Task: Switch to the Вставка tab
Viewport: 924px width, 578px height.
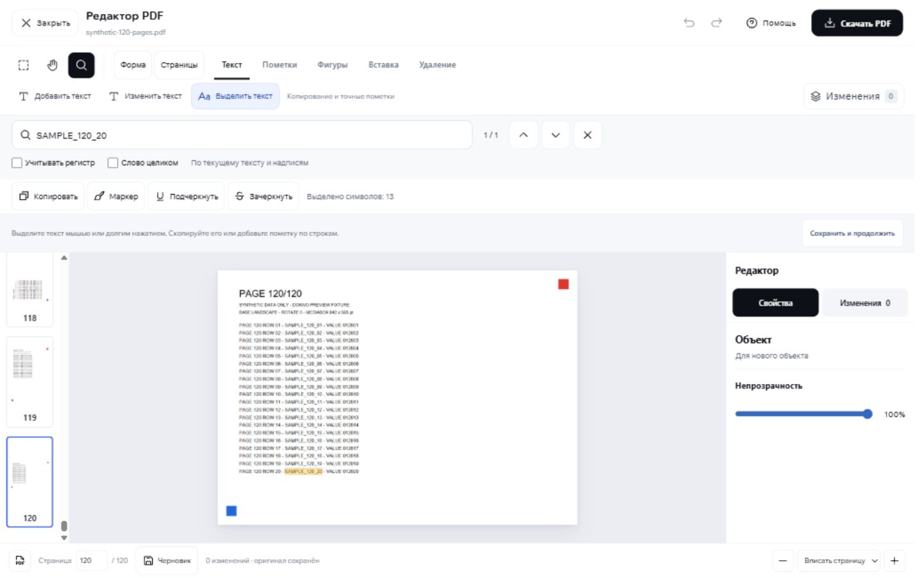Action: (x=384, y=65)
